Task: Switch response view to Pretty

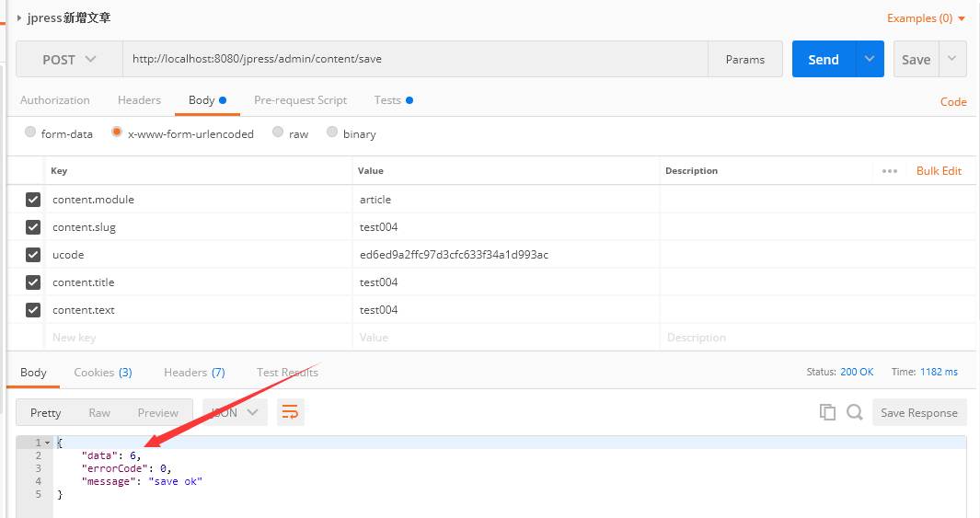Action: (46, 412)
